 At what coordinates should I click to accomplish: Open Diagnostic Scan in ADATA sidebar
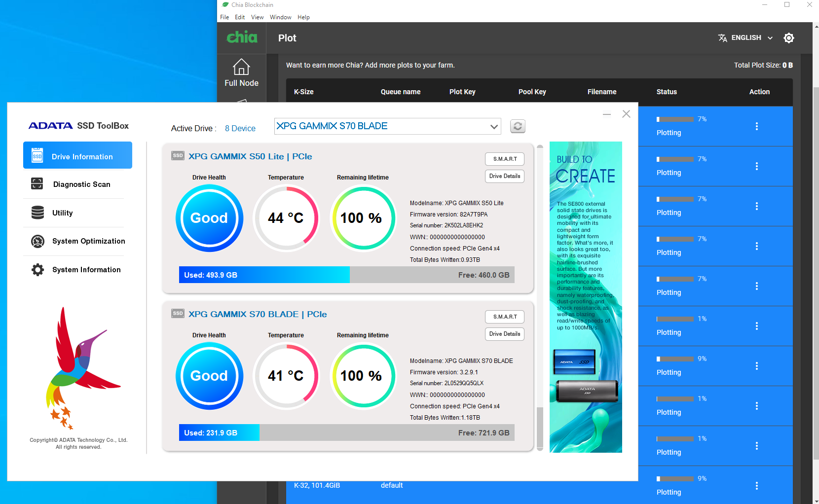point(74,184)
